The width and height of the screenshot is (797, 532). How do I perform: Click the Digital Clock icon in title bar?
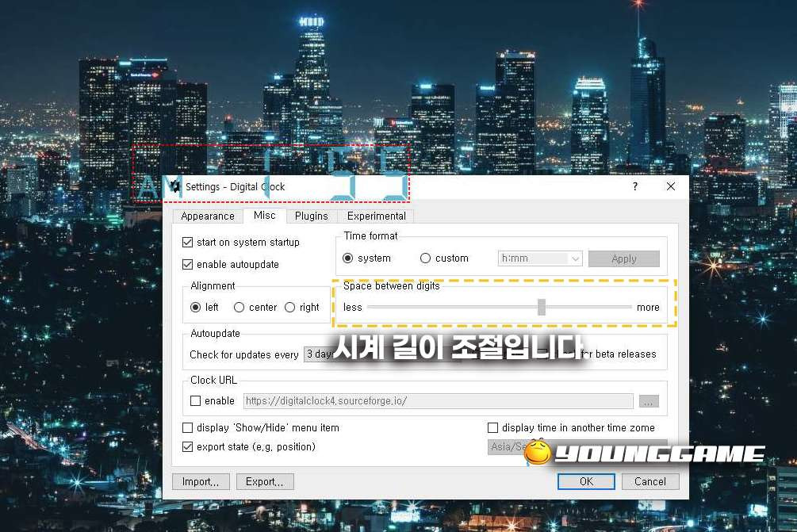coord(174,187)
